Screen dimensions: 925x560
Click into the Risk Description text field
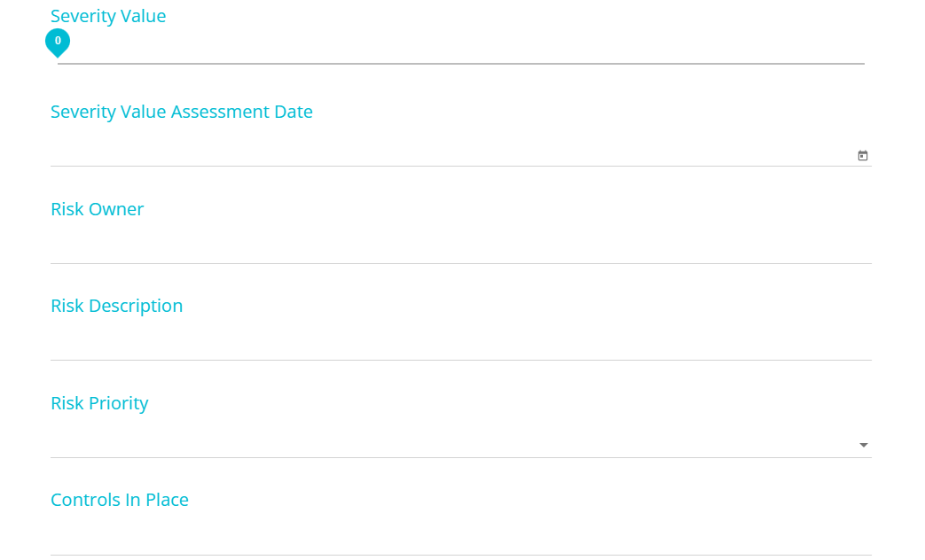461,348
